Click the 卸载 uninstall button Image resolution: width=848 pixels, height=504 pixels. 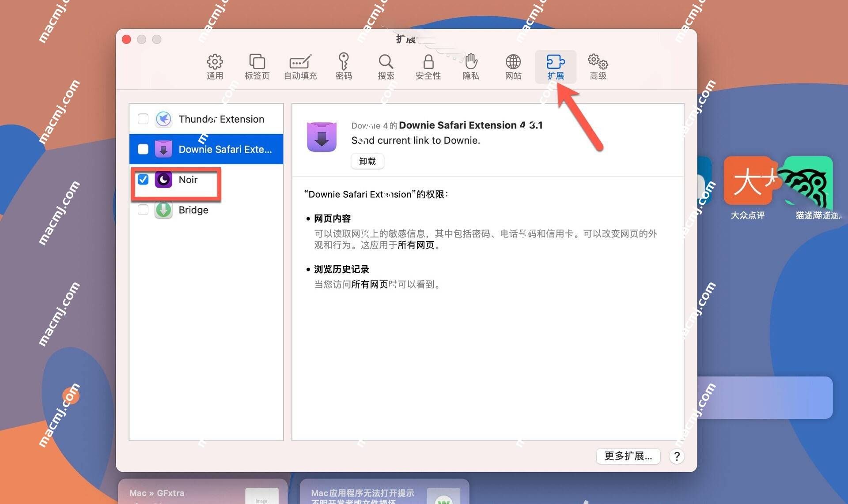[367, 161]
